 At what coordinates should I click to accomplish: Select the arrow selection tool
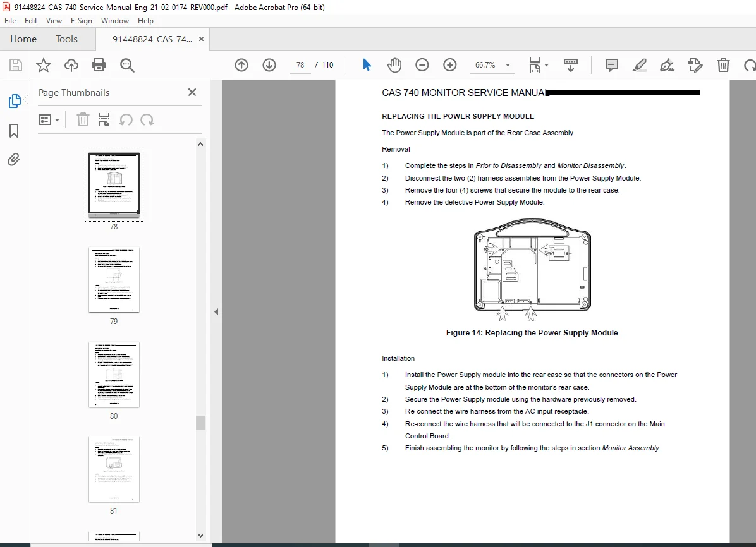pos(367,64)
